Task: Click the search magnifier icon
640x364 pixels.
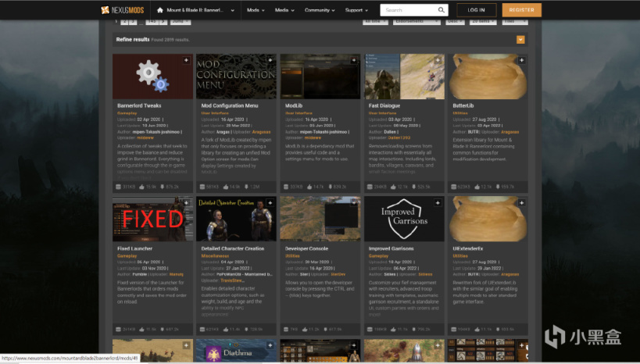Action: tap(442, 10)
